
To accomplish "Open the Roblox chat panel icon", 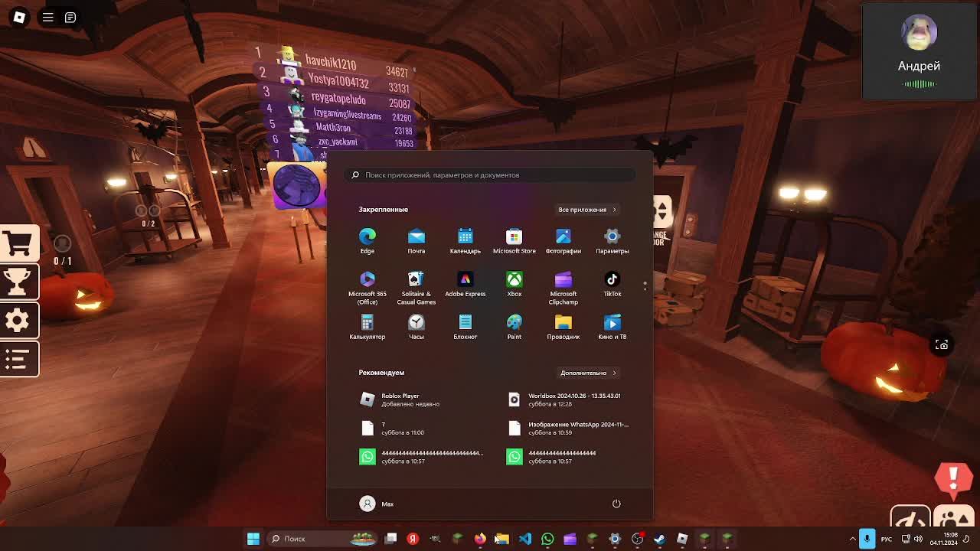I will pos(70,17).
